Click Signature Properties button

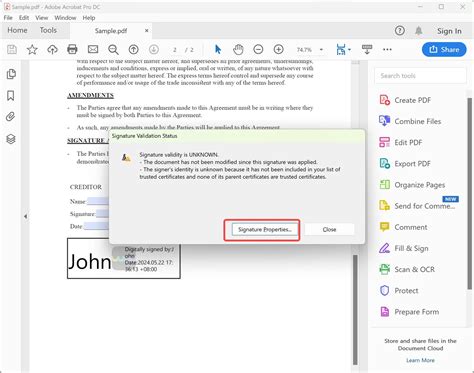(265, 229)
